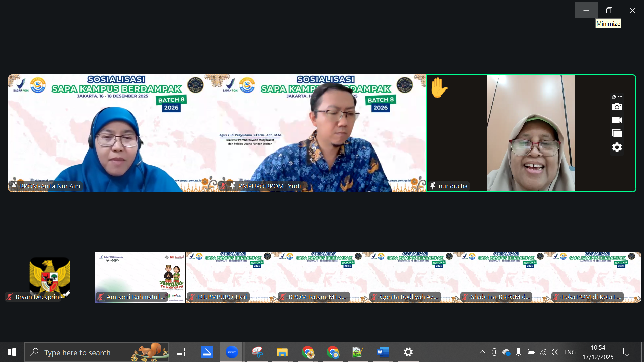Open the ENG language input selector
644x362 pixels.
[x=570, y=352]
